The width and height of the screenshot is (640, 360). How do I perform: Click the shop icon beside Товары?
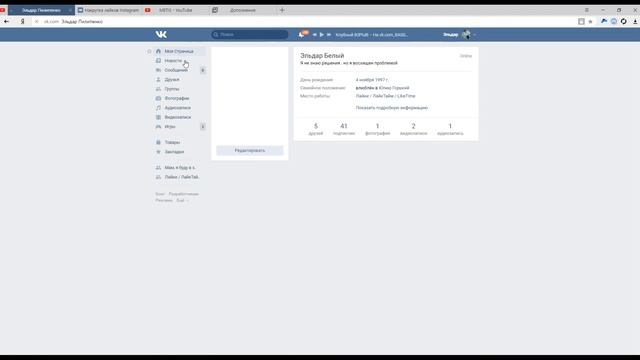coord(158,142)
